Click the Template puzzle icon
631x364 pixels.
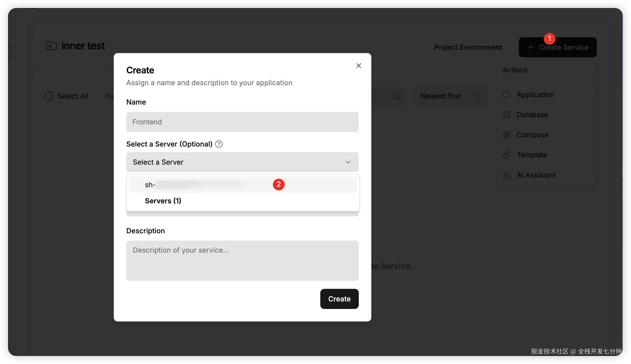tap(506, 155)
